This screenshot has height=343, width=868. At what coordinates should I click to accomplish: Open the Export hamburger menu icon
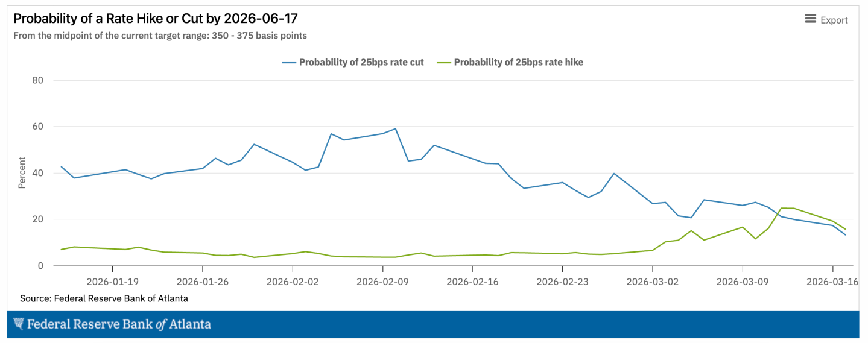point(810,19)
